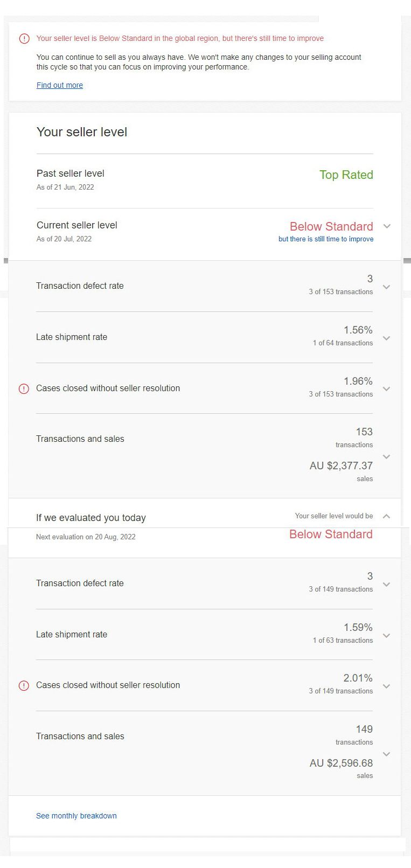Image resolution: width=411 pixels, height=868 pixels.
Task: Expand projected Transaction defect rate of 149 transactions
Action: [x=387, y=584]
